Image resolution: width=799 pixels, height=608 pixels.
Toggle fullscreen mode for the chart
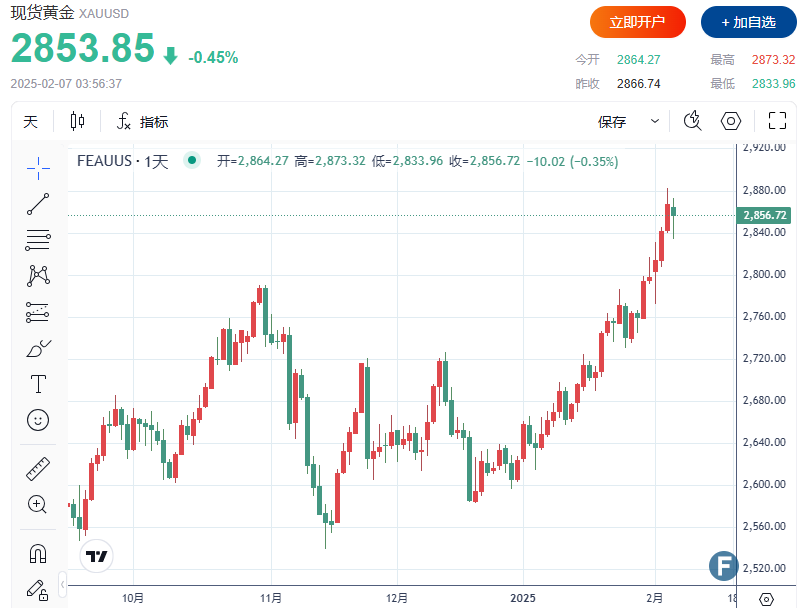(777, 121)
